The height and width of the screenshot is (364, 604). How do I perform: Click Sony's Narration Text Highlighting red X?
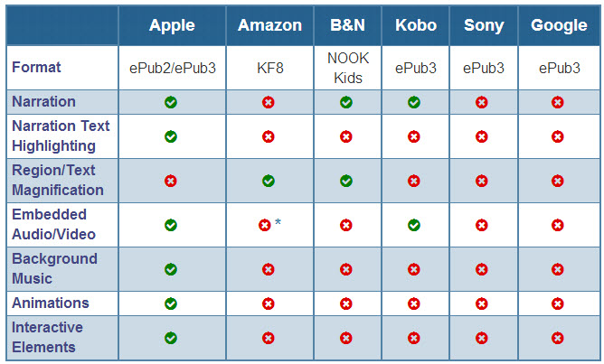point(482,136)
